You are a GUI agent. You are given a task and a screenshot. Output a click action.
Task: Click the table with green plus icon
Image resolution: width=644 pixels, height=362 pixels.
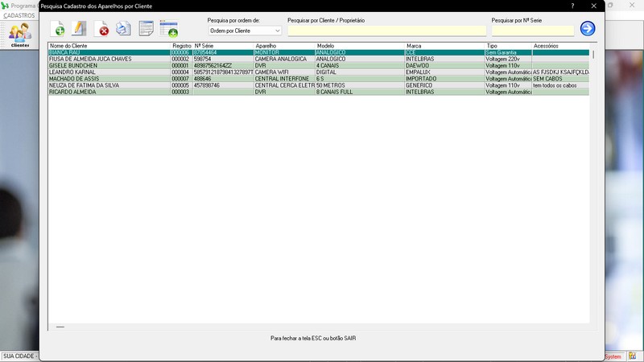[x=168, y=29]
